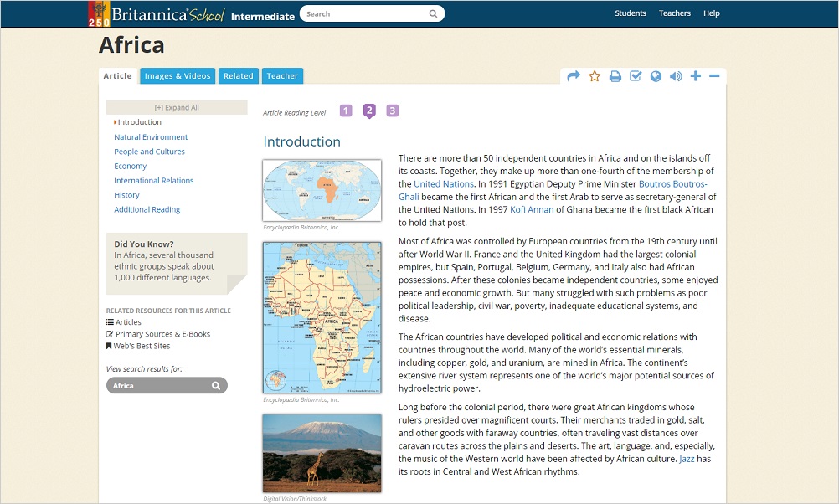Open Primary Sources & E-Books resources

pos(162,334)
